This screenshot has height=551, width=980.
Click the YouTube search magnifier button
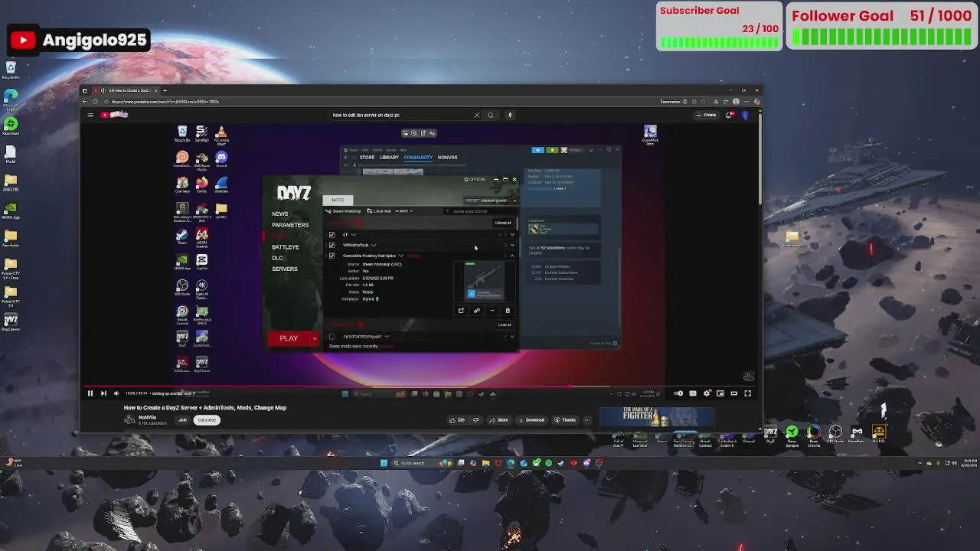(491, 115)
